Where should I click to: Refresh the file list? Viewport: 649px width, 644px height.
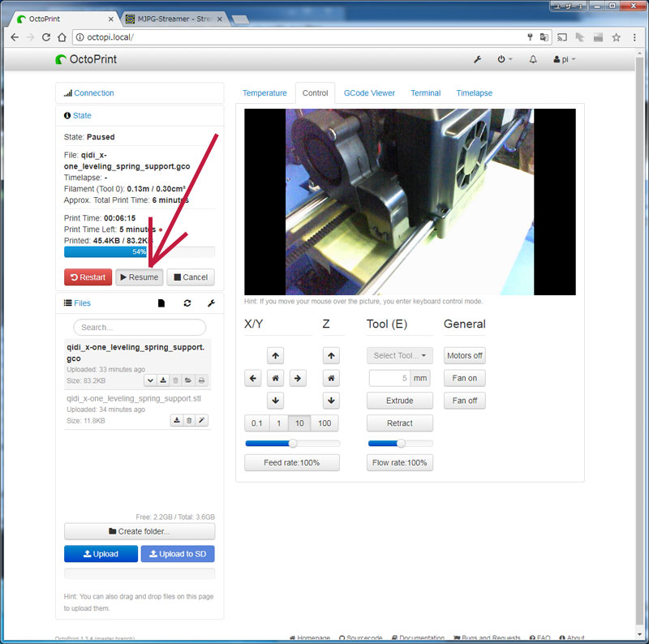(187, 303)
